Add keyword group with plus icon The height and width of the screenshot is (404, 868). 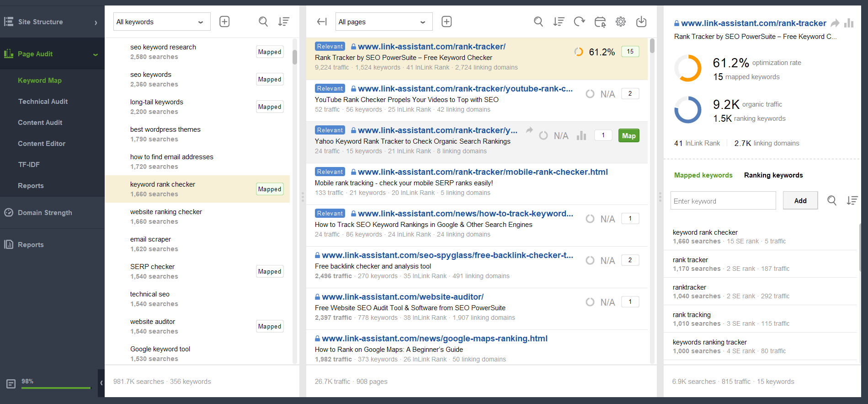click(x=224, y=22)
